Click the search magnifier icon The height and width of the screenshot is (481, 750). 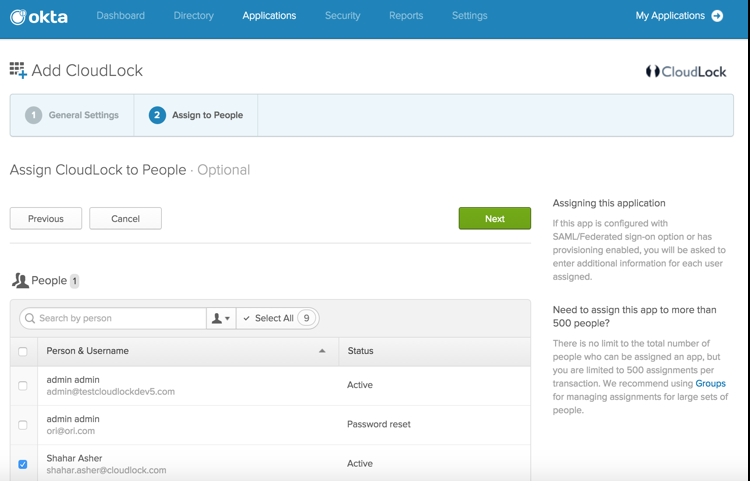coord(30,318)
